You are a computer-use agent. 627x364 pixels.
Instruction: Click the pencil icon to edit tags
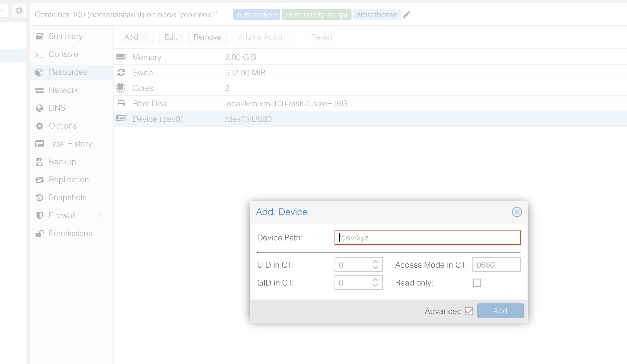coord(407,15)
